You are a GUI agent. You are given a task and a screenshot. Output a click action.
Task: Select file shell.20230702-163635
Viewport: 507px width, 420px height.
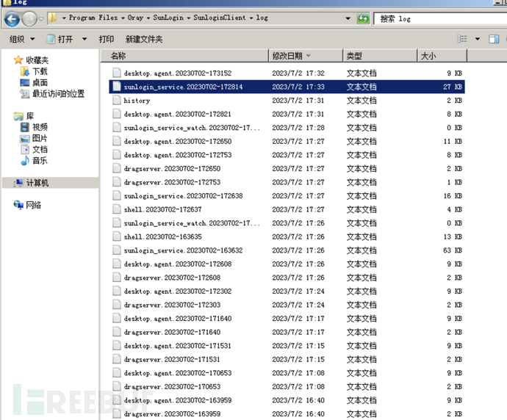pyautogui.click(x=162, y=236)
